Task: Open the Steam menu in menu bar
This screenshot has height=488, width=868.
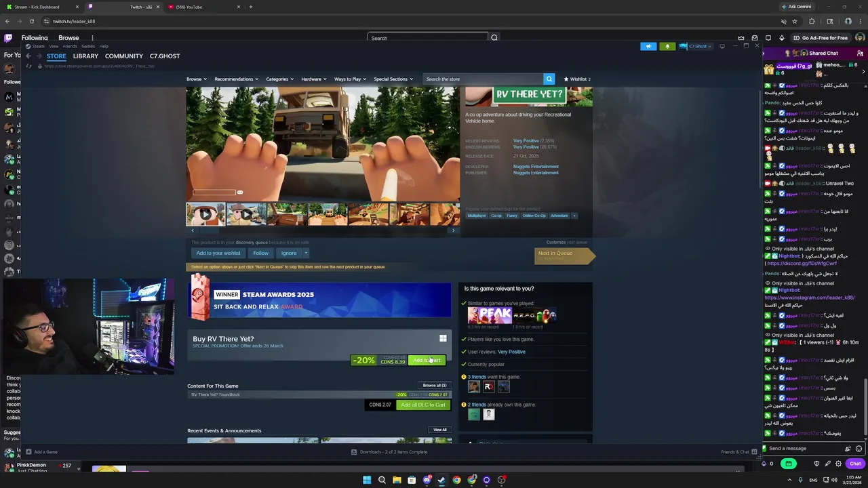Action: coord(39,46)
